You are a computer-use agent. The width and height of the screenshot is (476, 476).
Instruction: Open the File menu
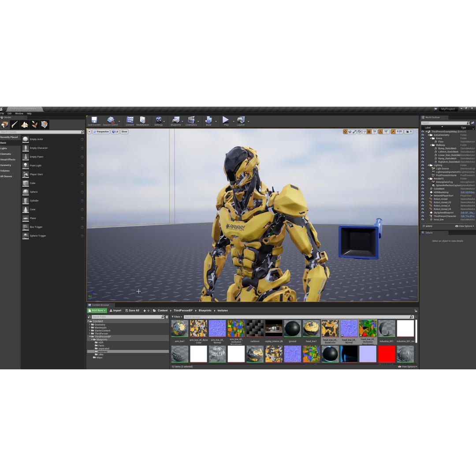[x=2, y=114]
